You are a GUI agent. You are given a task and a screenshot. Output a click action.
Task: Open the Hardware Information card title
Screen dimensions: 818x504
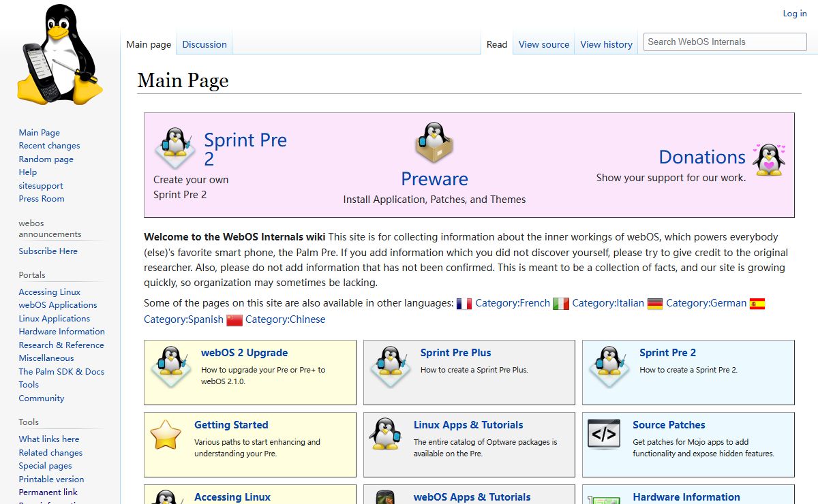pyautogui.click(x=686, y=497)
